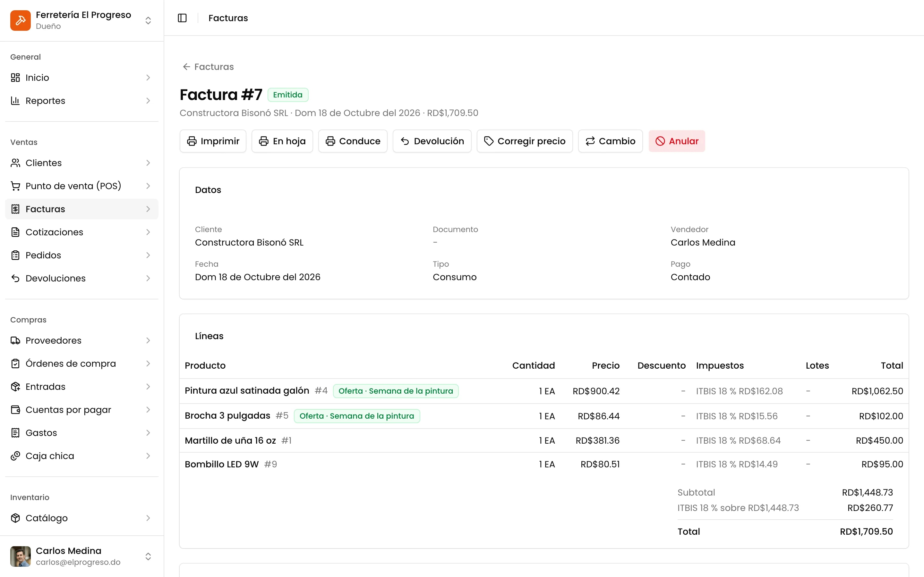Image resolution: width=924 pixels, height=577 pixels.
Task: Go to Devoluciones in the sidebar
Action: [82, 278]
